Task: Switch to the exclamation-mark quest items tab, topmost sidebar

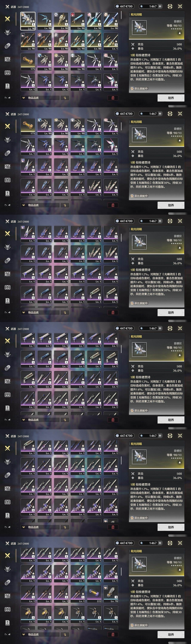Action: (7, 86)
